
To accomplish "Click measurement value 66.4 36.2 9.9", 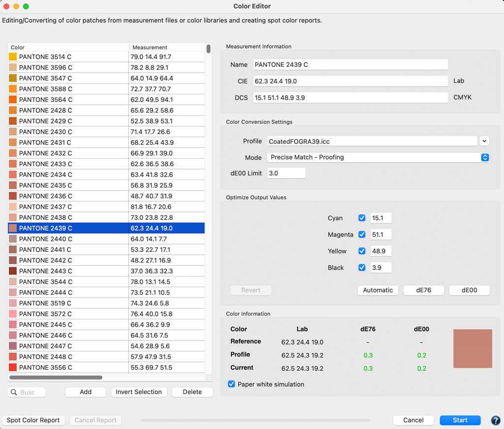I will (x=150, y=325).
